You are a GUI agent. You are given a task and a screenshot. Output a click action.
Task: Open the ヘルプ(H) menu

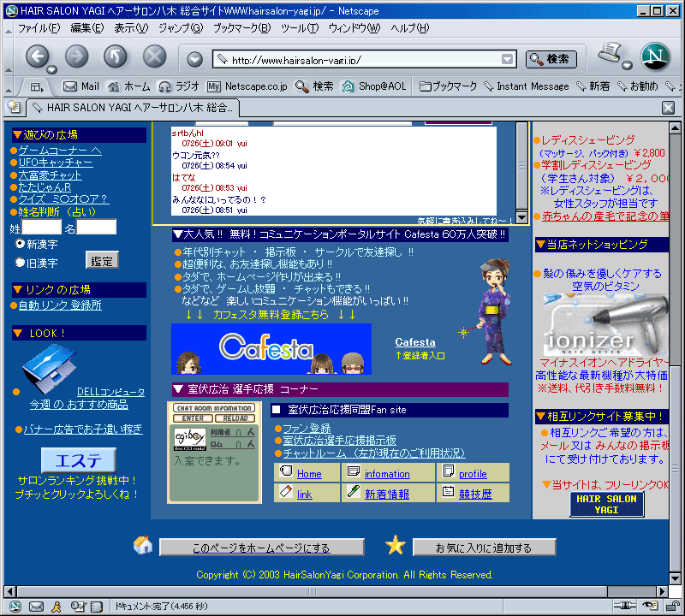click(410, 28)
